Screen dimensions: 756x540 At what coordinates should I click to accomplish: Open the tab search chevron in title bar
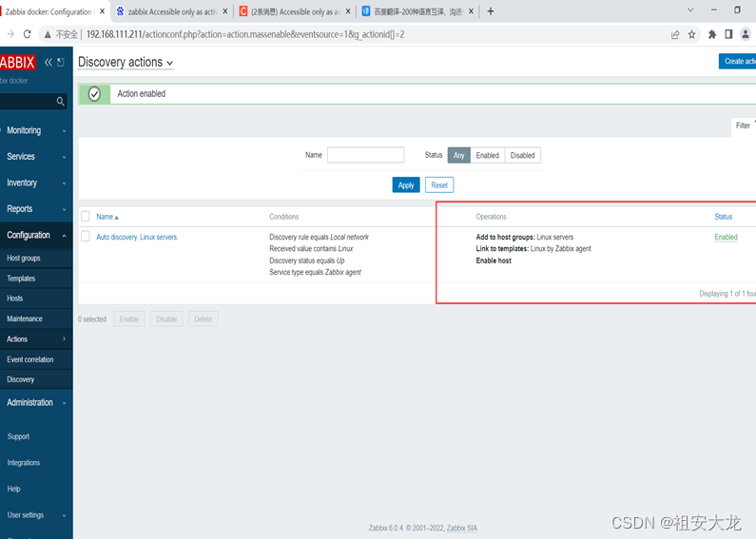tap(690, 10)
